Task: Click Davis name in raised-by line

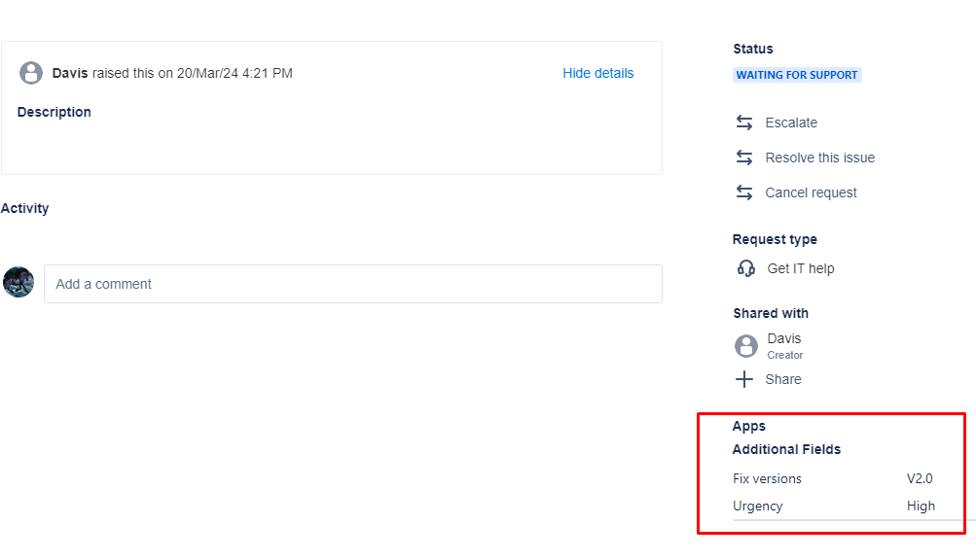Action: pos(70,73)
